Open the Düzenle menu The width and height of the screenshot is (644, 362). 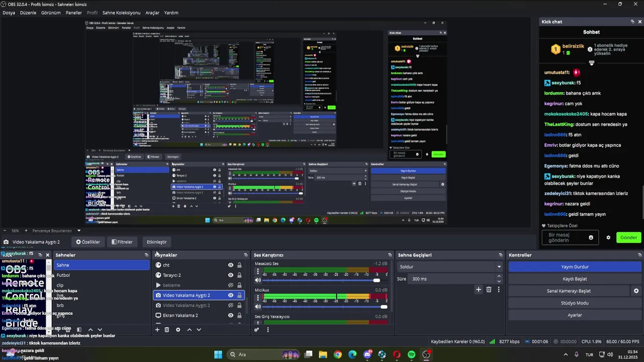tap(28, 13)
